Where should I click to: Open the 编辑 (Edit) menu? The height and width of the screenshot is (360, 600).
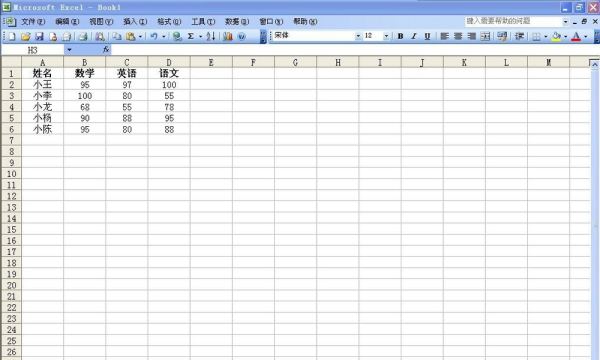click(x=67, y=22)
